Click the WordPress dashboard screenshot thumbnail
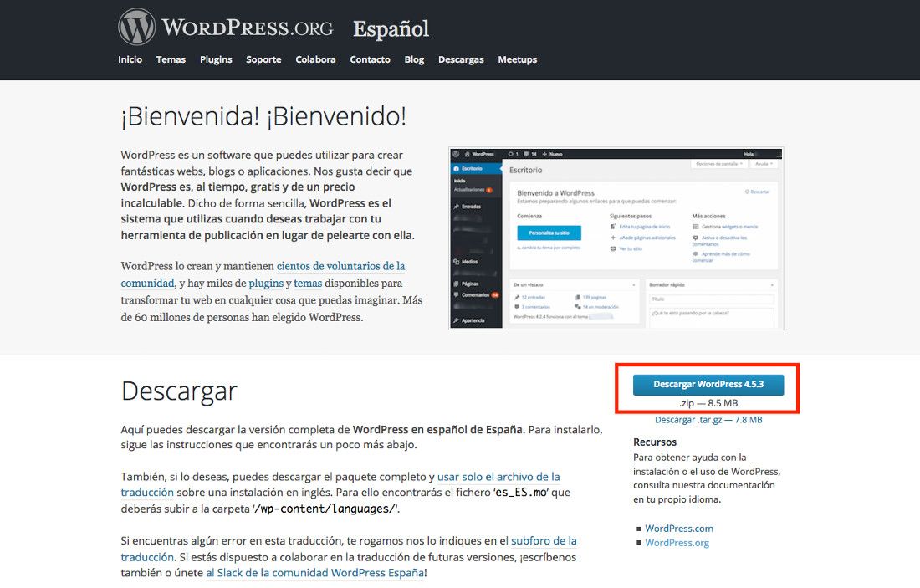Screen dimensions: 920x588 (x=616, y=238)
